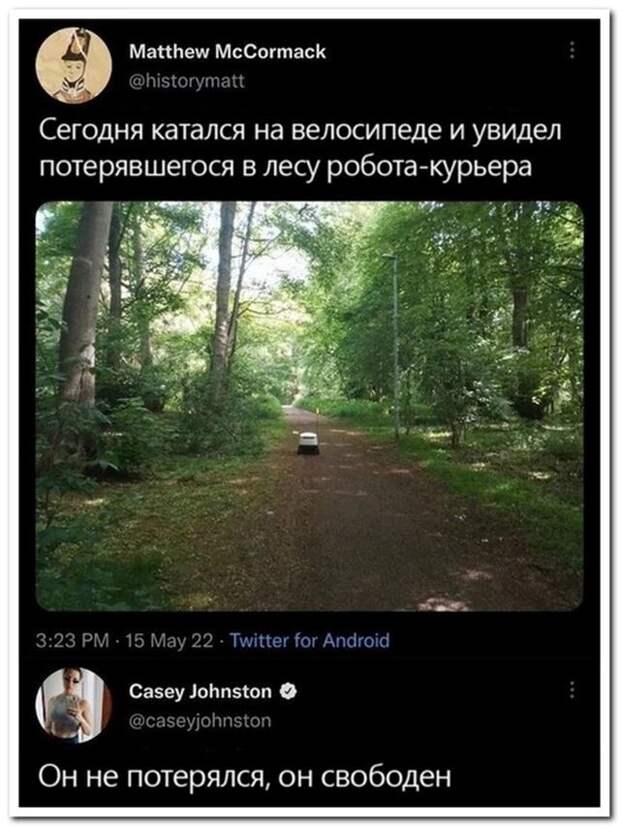Click the Twitter for Android source link
Screen dimensions: 620x827
pos(310,640)
